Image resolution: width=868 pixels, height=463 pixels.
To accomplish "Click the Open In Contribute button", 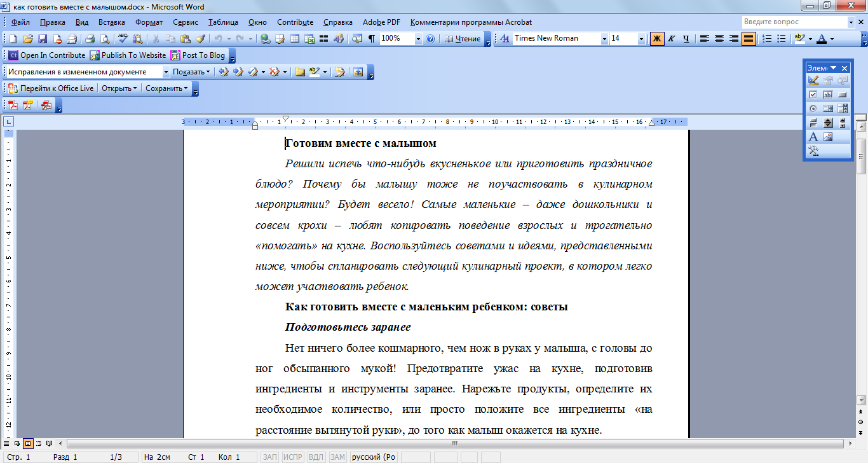I will point(46,55).
